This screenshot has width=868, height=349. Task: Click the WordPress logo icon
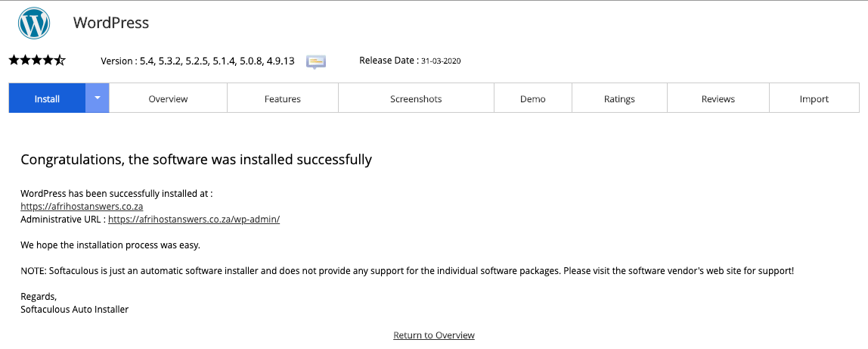34,23
